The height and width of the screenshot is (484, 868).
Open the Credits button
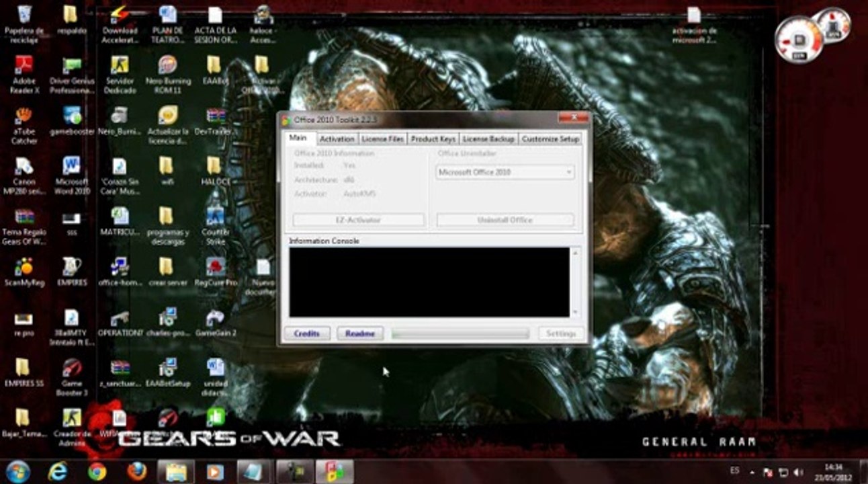coord(307,333)
